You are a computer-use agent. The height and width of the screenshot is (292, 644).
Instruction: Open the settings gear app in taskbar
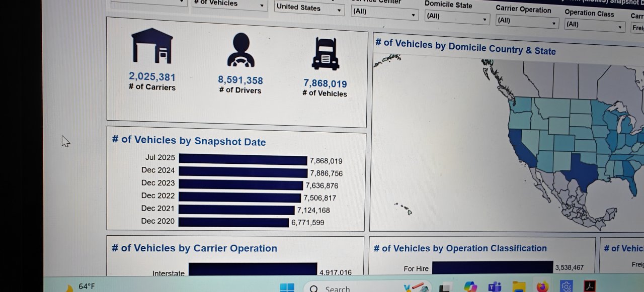566,287
